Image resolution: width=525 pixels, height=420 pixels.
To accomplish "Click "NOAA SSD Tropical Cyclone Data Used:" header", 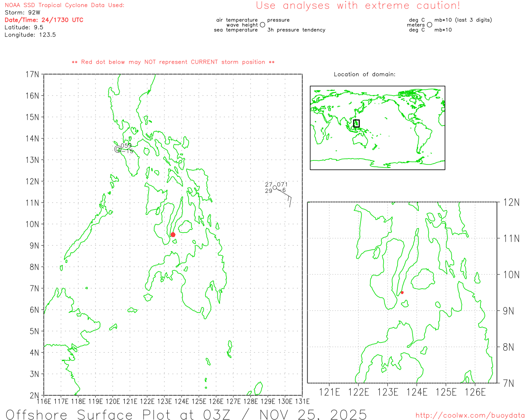I will click(64, 5).
